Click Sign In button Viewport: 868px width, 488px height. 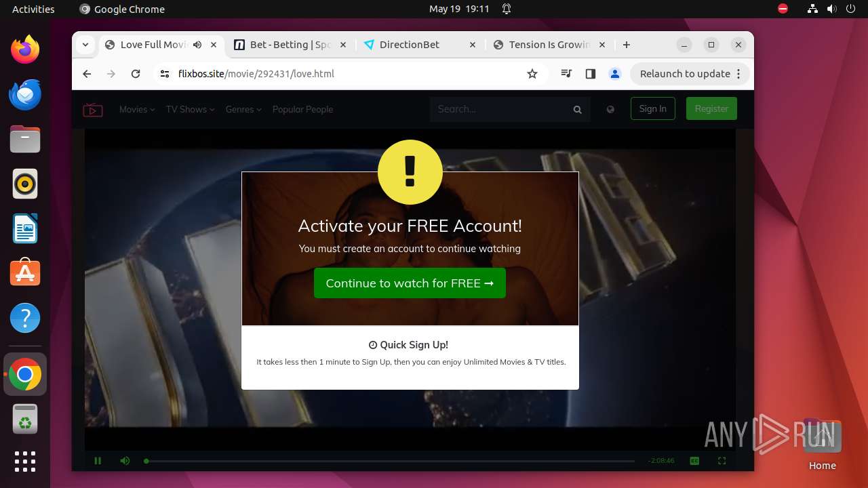(x=653, y=108)
